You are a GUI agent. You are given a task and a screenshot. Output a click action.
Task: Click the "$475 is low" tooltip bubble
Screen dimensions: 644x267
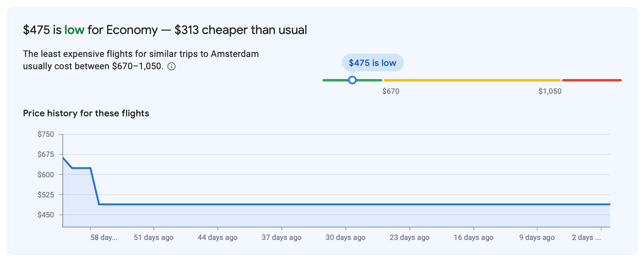(372, 63)
